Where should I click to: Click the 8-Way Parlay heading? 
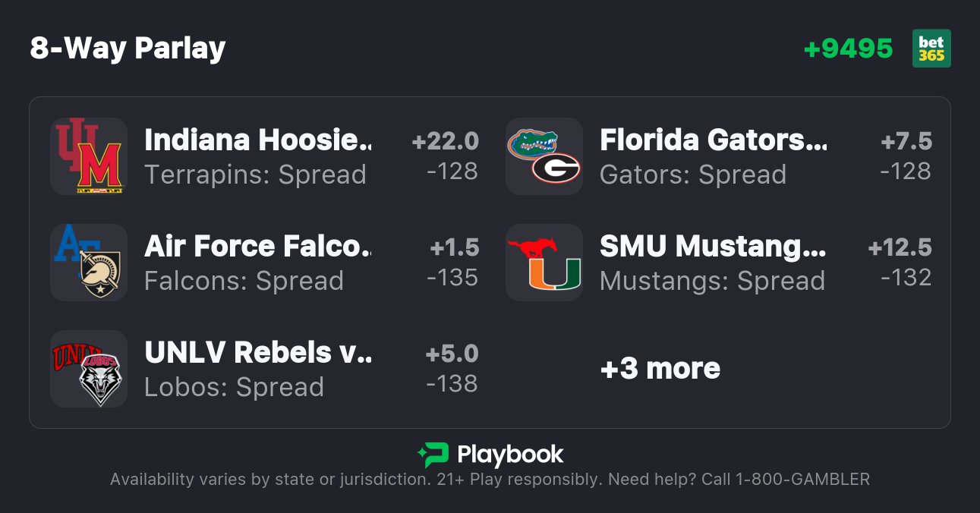128,49
